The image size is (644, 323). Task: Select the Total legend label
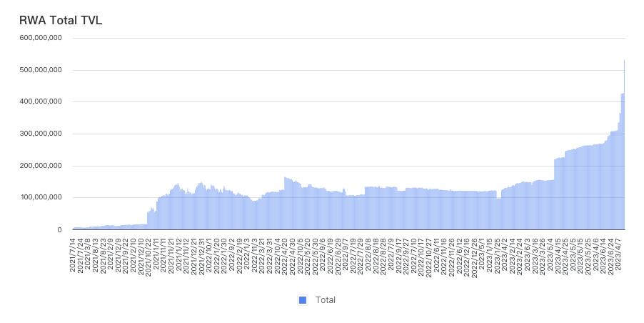pyautogui.click(x=326, y=300)
